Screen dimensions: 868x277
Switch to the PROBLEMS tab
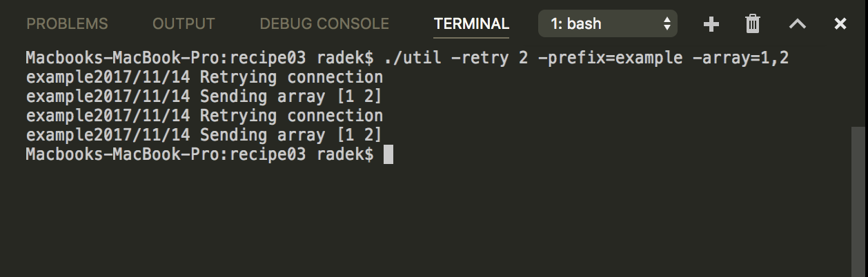67,24
